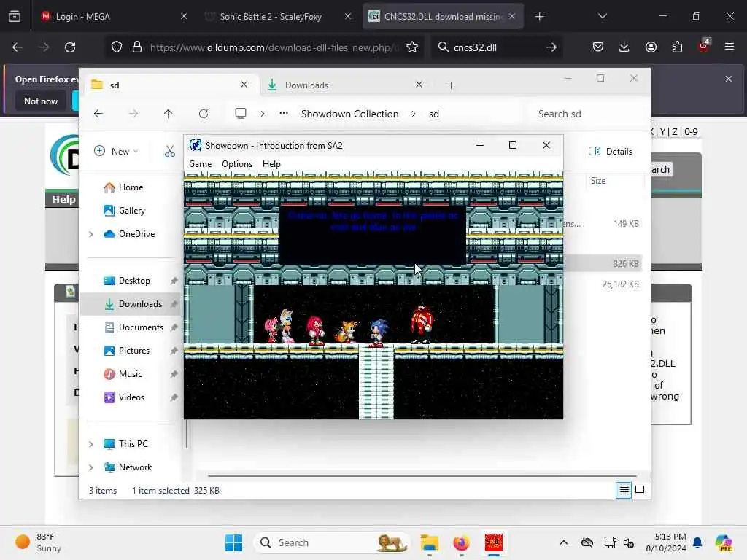Image resolution: width=747 pixels, height=560 pixels.
Task: Click the Showdown Collection breadcrumb
Action: (349, 114)
